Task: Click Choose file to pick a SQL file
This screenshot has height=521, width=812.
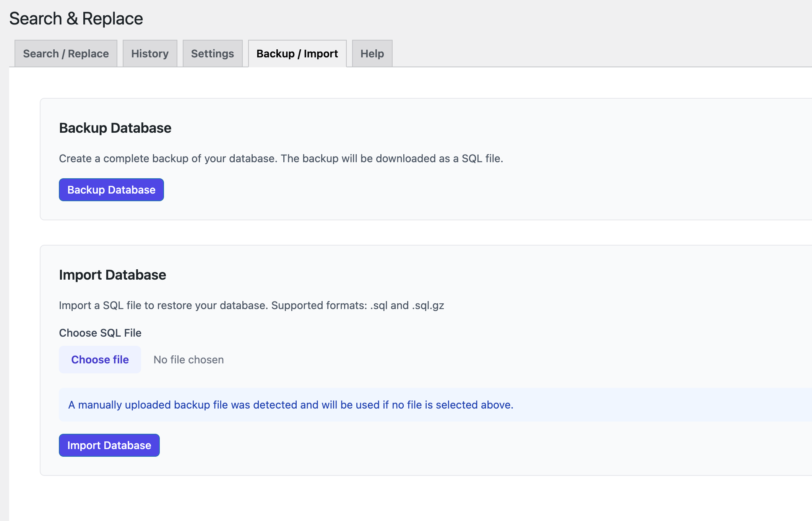Action: coord(100,359)
